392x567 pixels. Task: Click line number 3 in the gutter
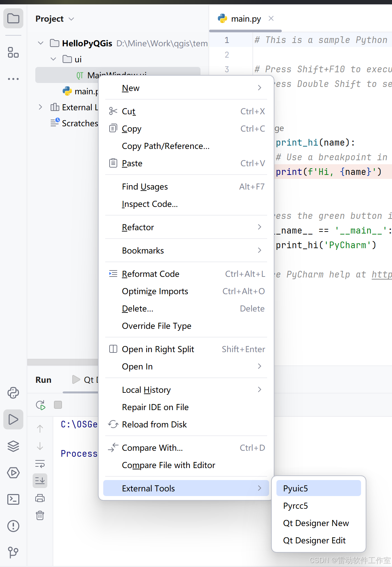227,69
